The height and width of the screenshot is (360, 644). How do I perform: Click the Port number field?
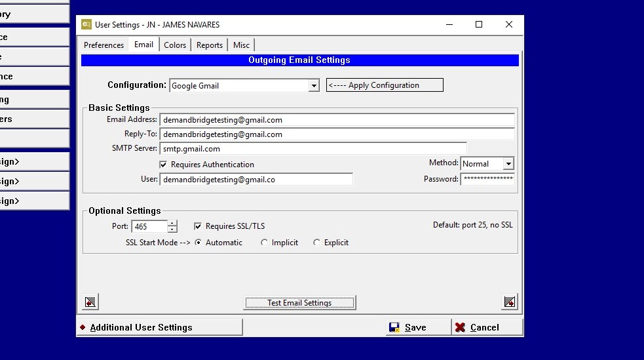pos(149,226)
